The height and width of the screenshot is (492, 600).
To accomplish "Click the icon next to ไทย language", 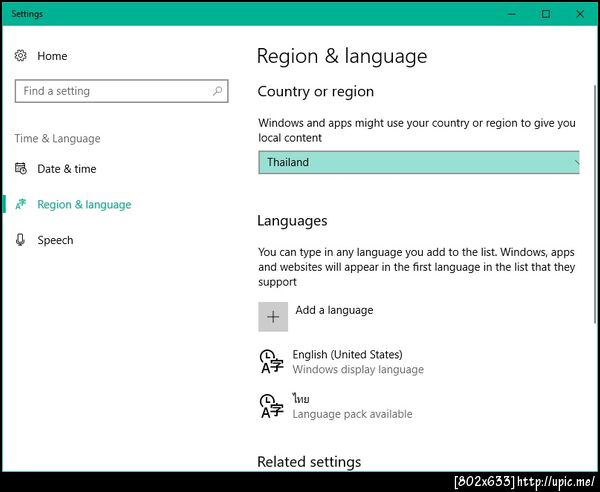I will 272,406.
